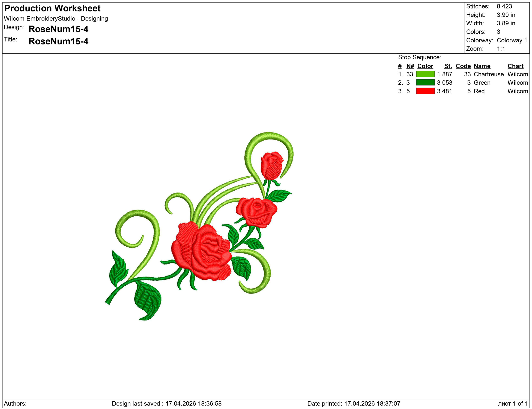Click the Code column header
The width and height of the screenshot is (532, 409).
tap(463, 66)
